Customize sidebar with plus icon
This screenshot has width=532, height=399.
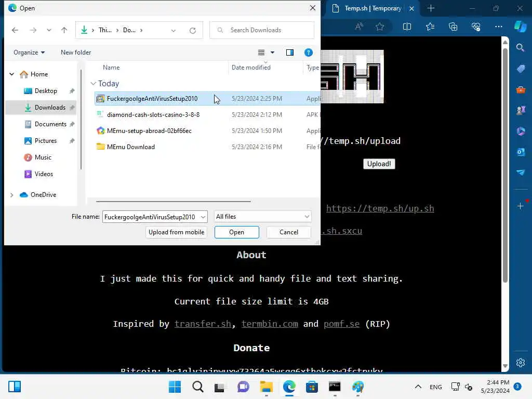[x=520, y=206]
